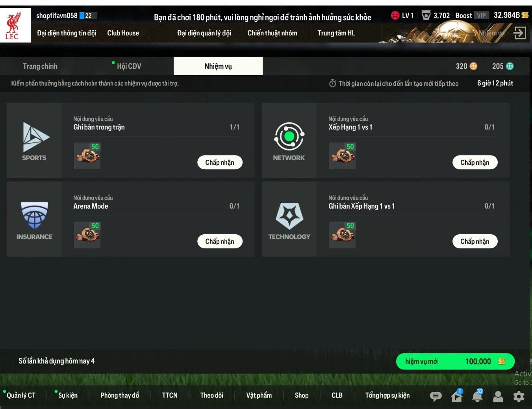Accept the Arena Mode mission
The height and width of the screenshot is (409, 532).
(x=220, y=241)
